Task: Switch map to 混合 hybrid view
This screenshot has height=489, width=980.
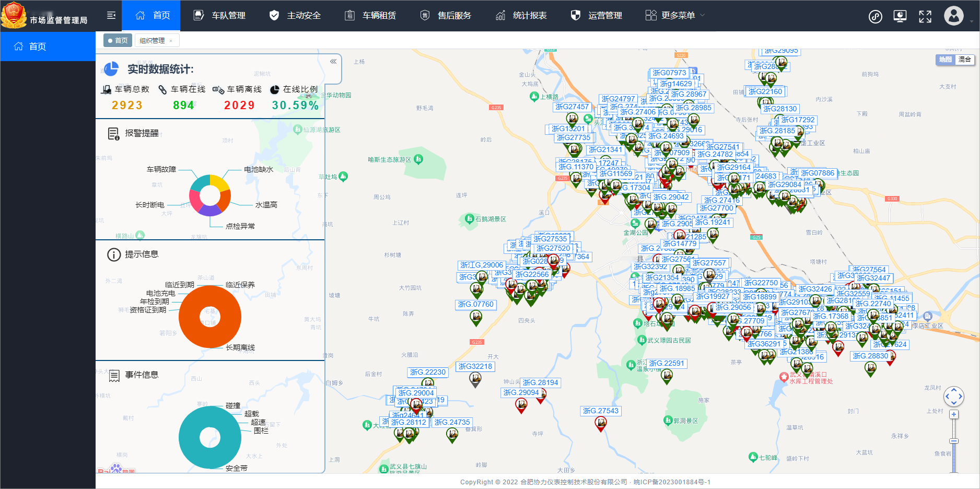Action: 965,60
